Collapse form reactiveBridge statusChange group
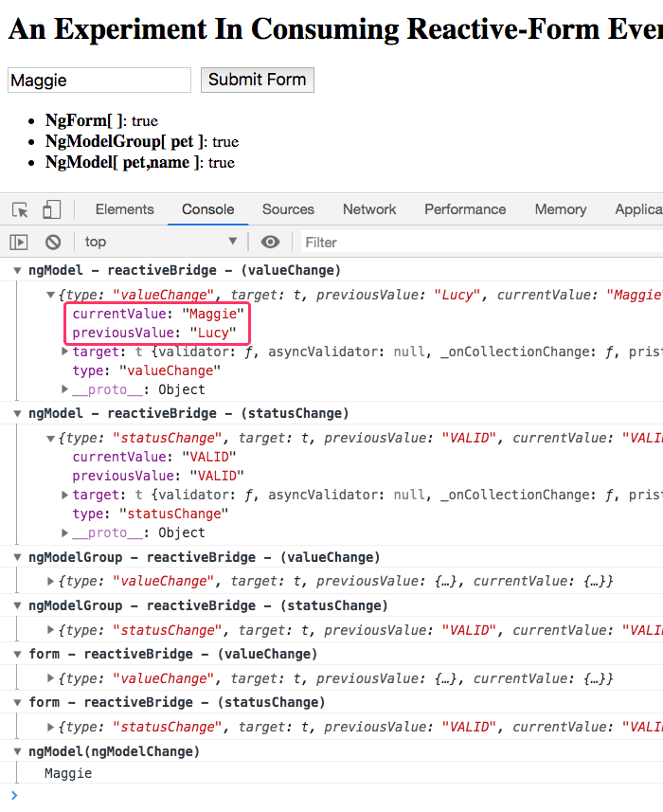Screen dimensions: 663x812 (x=17, y=702)
